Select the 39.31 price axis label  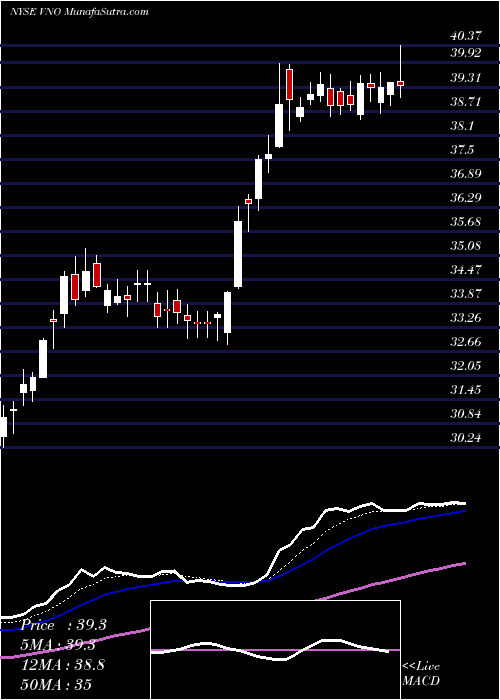tap(467, 78)
